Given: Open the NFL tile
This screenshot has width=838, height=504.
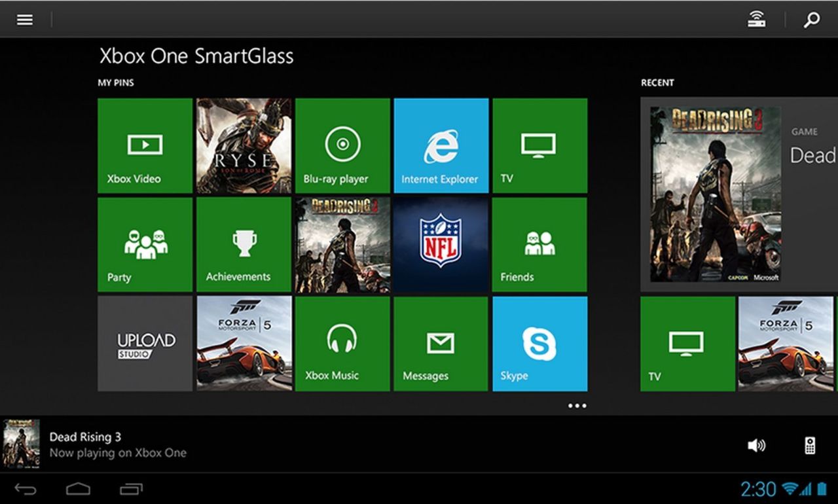Looking at the screenshot, I should tap(441, 244).
